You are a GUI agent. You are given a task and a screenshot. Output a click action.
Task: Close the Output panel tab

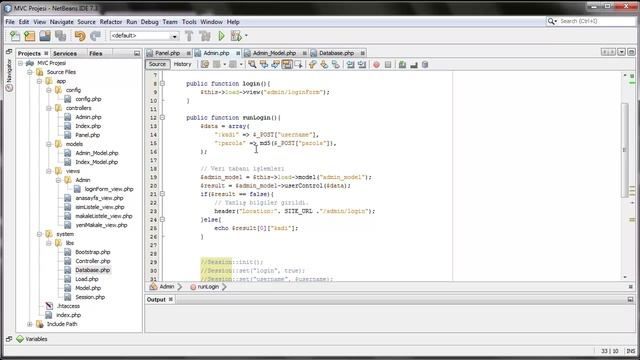pos(171,300)
